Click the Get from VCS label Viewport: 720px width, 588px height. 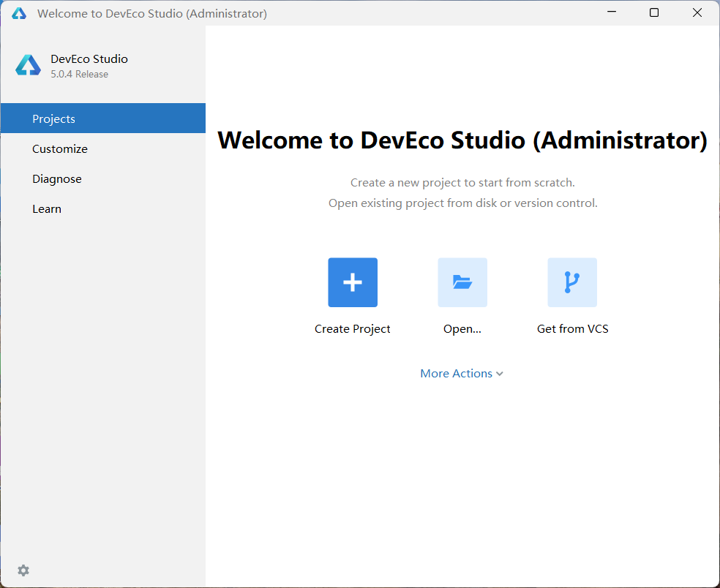coord(573,328)
